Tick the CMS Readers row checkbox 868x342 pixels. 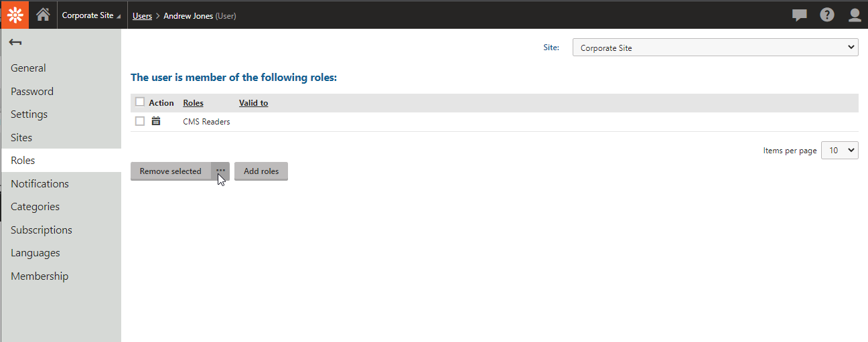140,121
